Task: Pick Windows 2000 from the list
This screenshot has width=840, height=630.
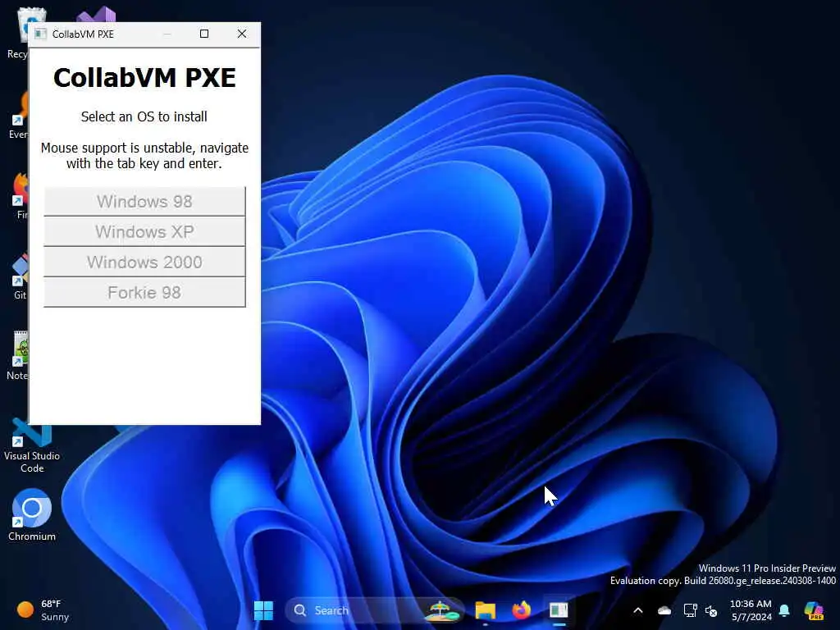Action: pyautogui.click(x=144, y=262)
